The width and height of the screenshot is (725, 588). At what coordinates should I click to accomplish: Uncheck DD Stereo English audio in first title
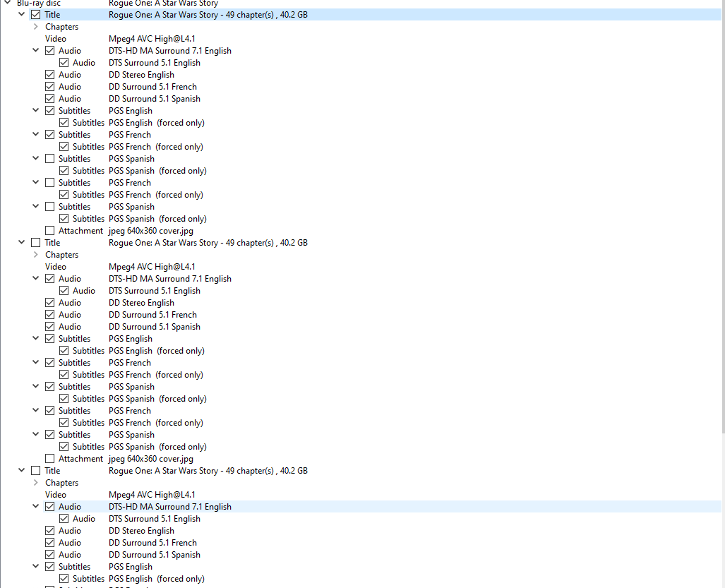[x=50, y=75]
